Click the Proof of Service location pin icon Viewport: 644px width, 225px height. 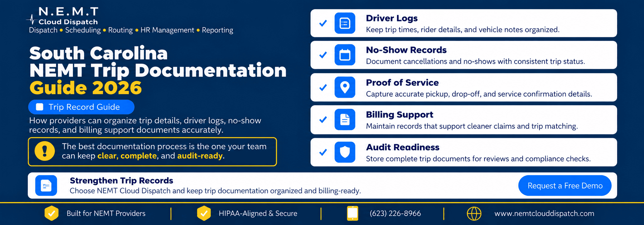pos(345,87)
